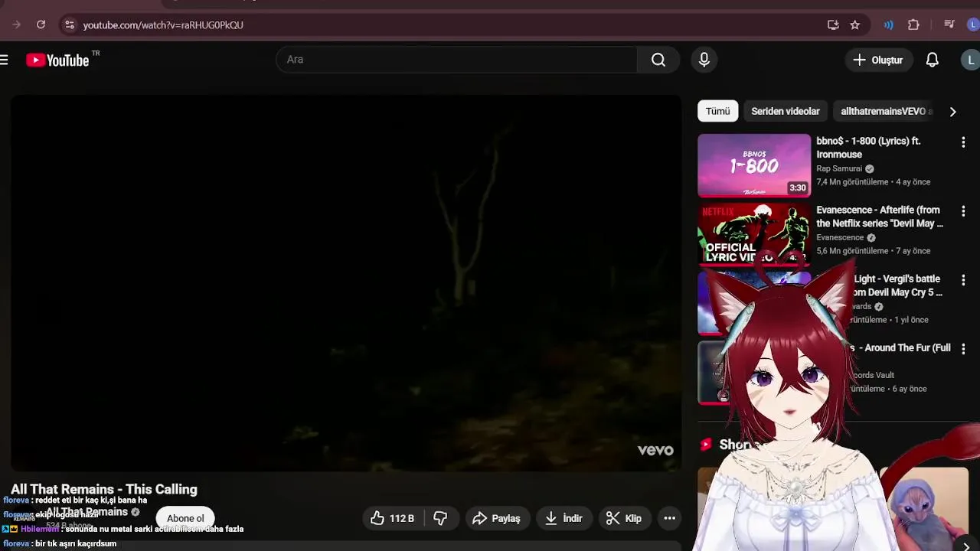Viewport: 980px width, 551px height.
Task: Click the vevo logo in player
Action: tap(655, 450)
